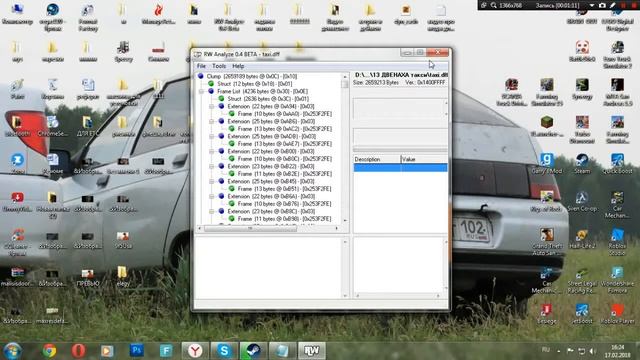The width and height of the screenshot is (640, 360).
Task: Collapse the Extension node at 0xADB
Action: coord(212,136)
